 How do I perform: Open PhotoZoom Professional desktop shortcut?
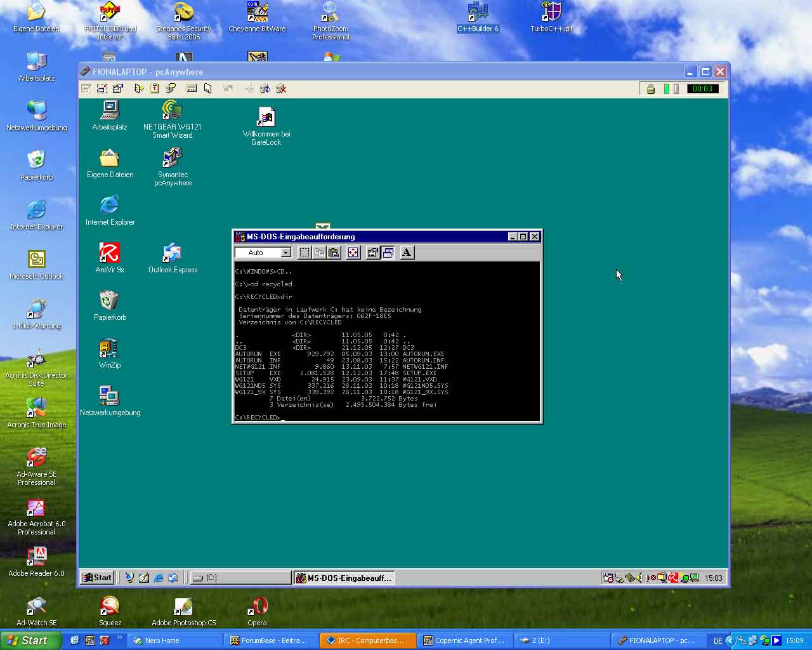[331, 20]
